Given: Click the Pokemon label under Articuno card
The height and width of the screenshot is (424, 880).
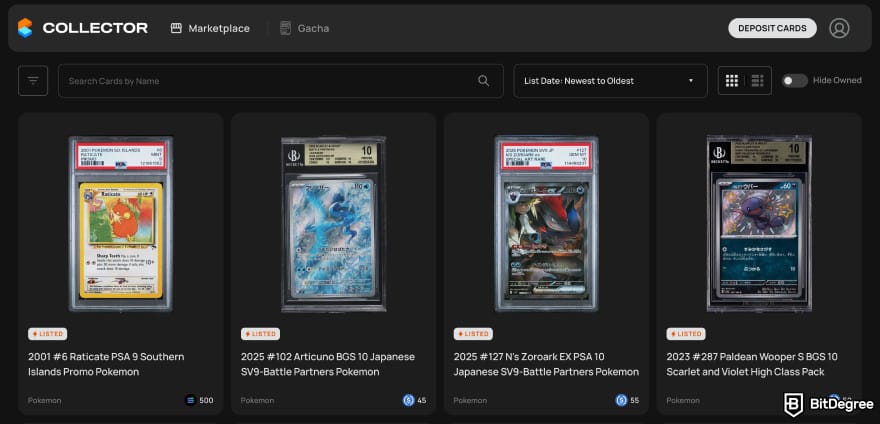Looking at the screenshot, I should click(257, 400).
